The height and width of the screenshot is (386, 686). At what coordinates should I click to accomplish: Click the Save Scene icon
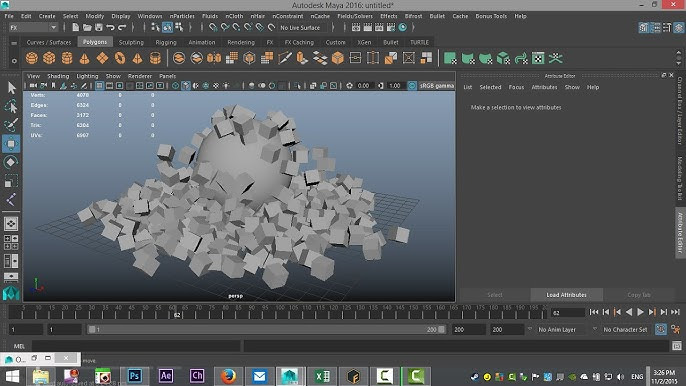coord(99,28)
